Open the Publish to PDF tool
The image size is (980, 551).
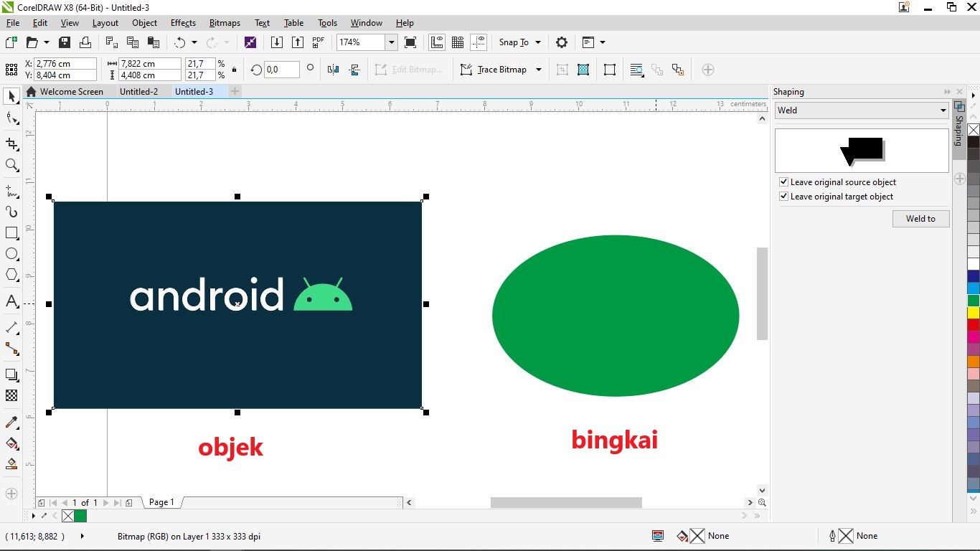click(318, 42)
